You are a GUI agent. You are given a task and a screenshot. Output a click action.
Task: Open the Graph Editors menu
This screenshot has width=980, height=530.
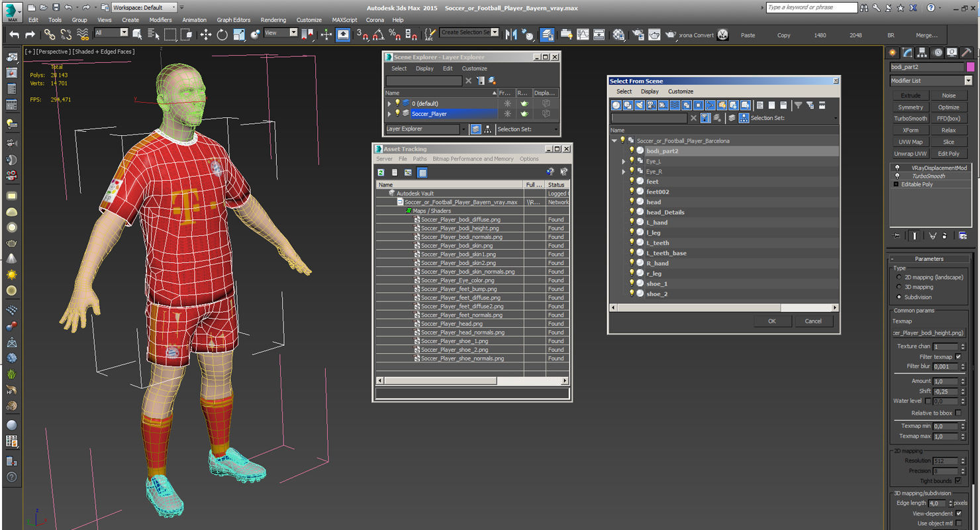coord(233,20)
